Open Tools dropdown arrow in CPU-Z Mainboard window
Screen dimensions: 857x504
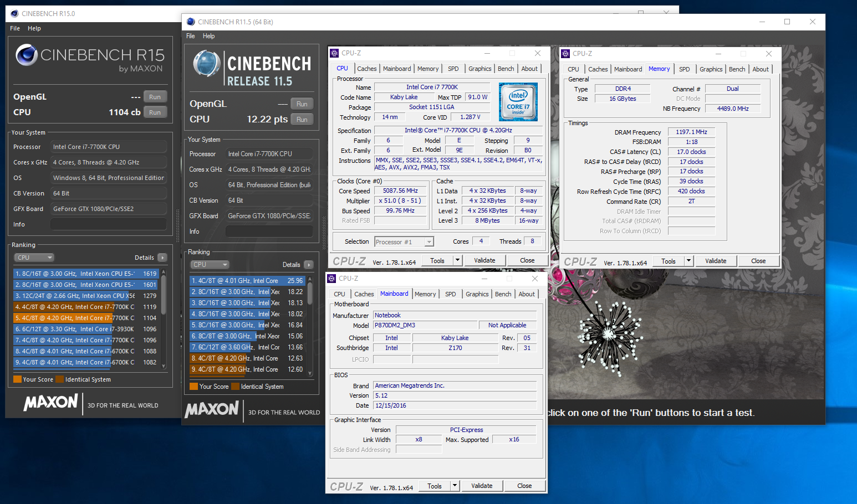455,486
